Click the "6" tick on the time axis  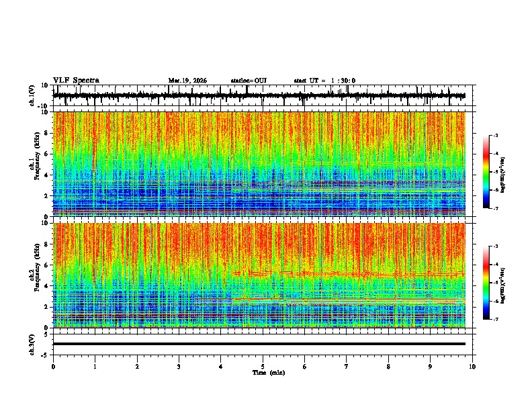coord(305,367)
